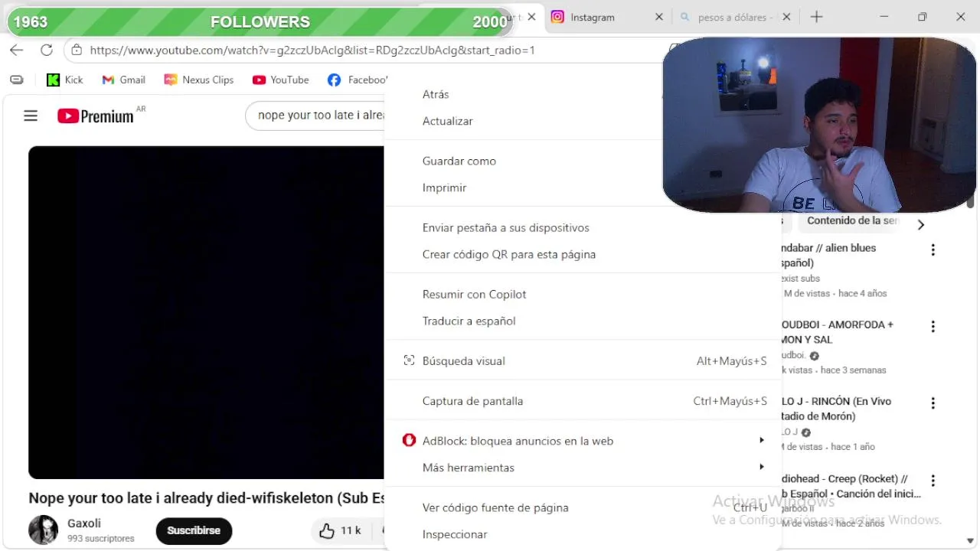
Task: Close the current YouTube tab
Action: pyautogui.click(x=531, y=17)
